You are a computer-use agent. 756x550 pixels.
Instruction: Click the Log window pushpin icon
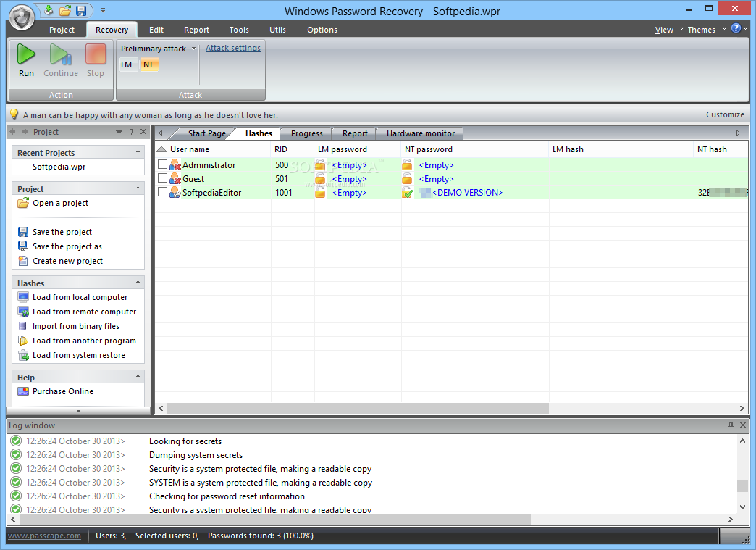pos(731,425)
